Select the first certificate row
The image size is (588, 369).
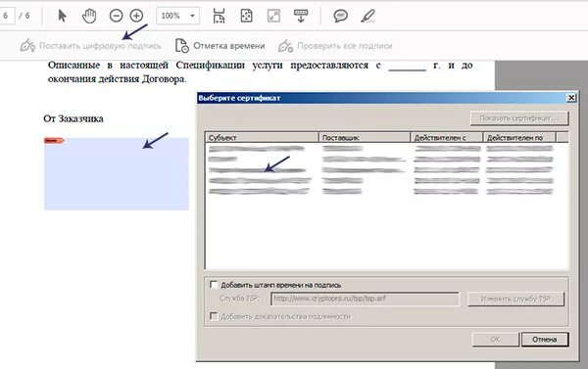[380, 149]
